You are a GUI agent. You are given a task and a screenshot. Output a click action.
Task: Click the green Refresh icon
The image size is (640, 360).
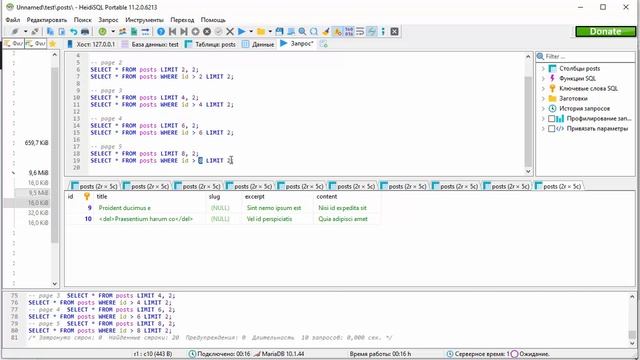coord(102,31)
